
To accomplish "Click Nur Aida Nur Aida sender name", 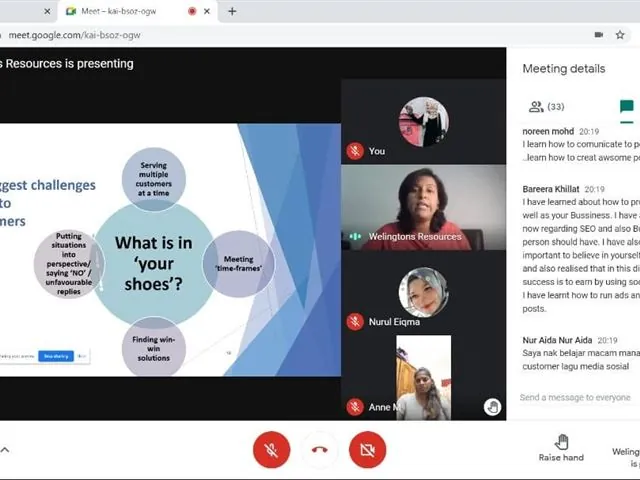I will 557,340.
